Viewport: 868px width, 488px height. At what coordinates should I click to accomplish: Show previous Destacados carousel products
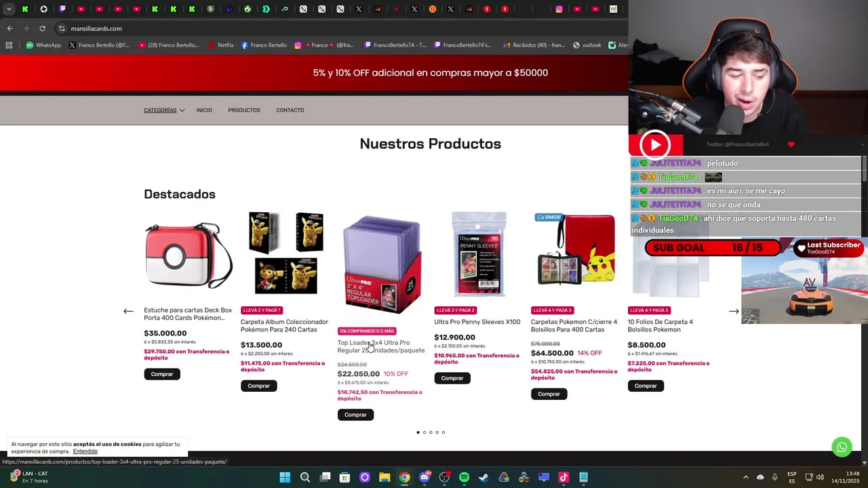(x=128, y=311)
